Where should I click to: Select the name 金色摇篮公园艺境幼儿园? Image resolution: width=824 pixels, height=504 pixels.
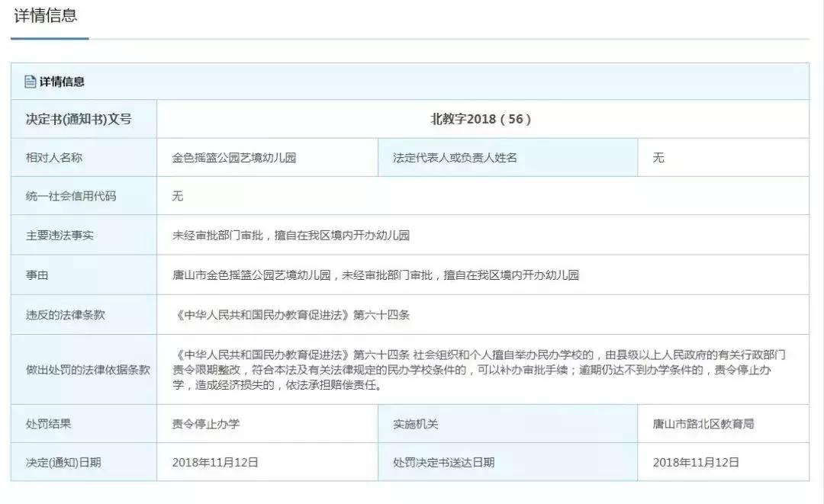[234, 158]
